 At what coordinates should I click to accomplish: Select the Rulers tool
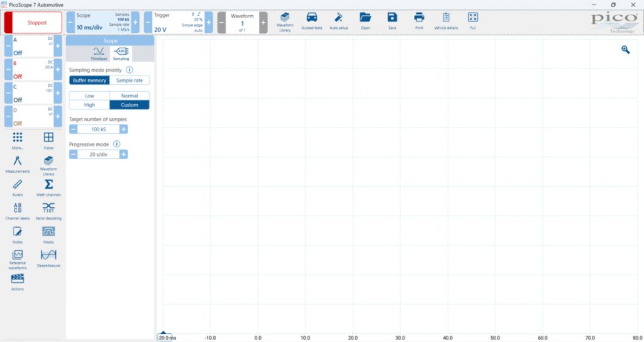pos(18,188)
